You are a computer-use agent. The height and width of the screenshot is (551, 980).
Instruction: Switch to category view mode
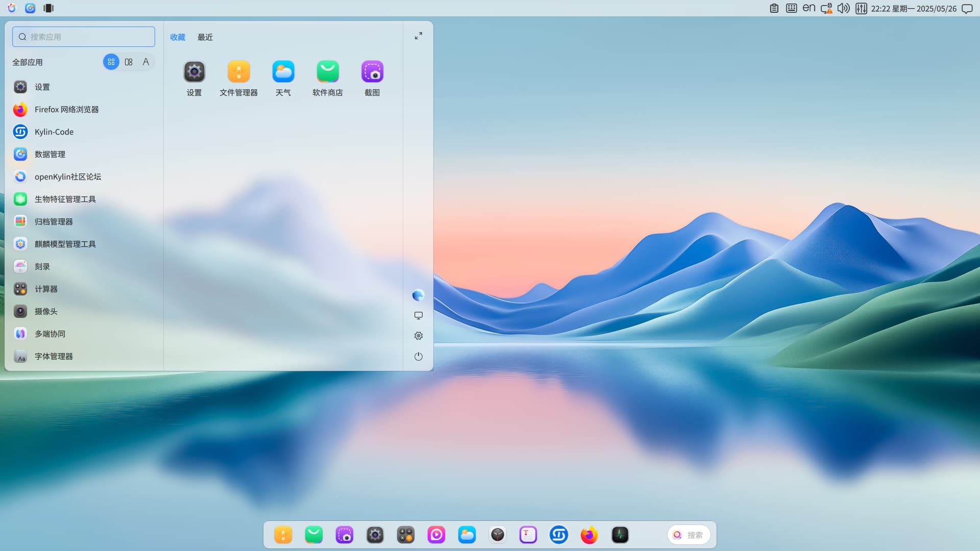coord(129,62)
